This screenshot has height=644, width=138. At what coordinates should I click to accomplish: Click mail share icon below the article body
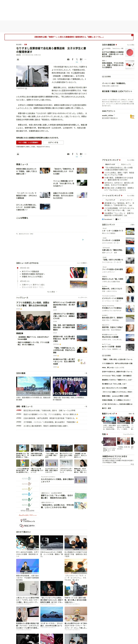tap(68, 154)
